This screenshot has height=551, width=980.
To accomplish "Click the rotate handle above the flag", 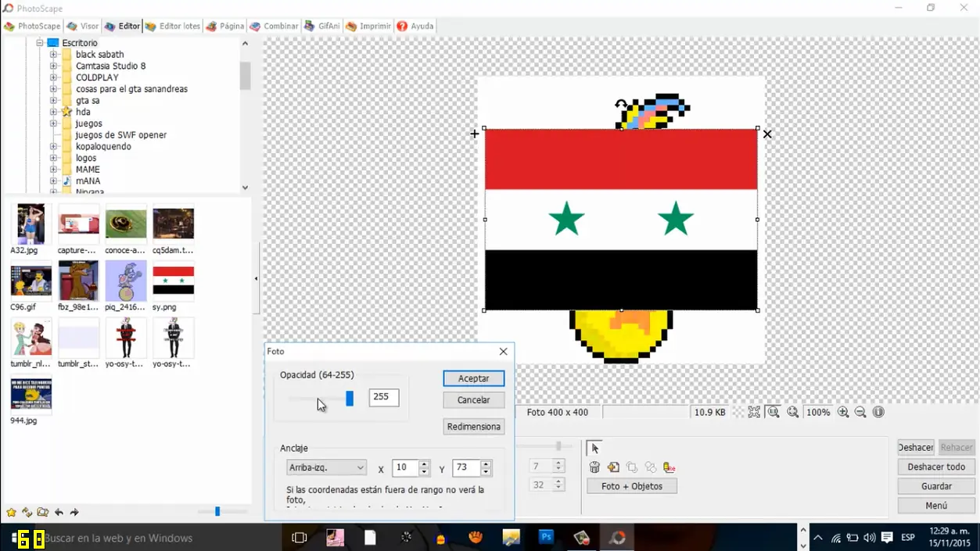I will (621, 104).
